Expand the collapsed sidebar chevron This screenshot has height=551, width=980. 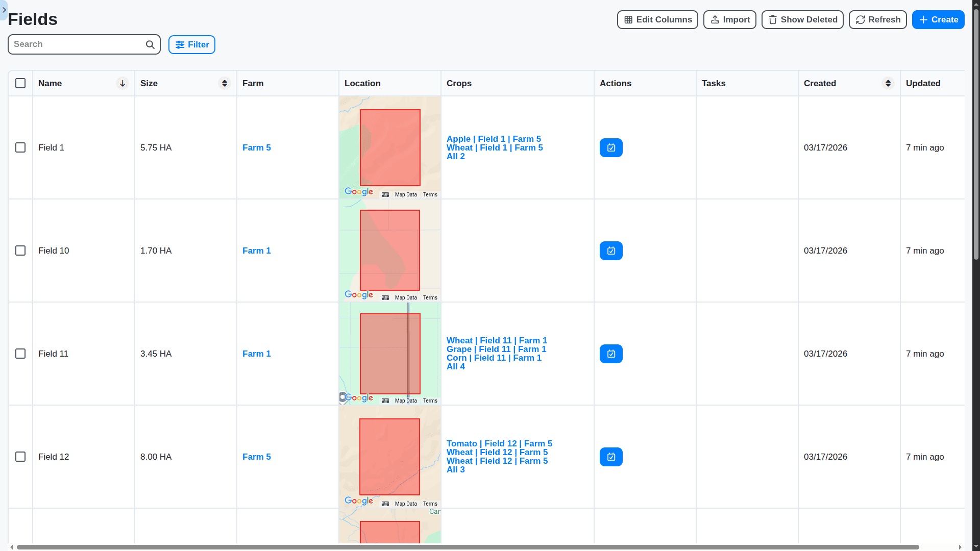click(4, 10)
